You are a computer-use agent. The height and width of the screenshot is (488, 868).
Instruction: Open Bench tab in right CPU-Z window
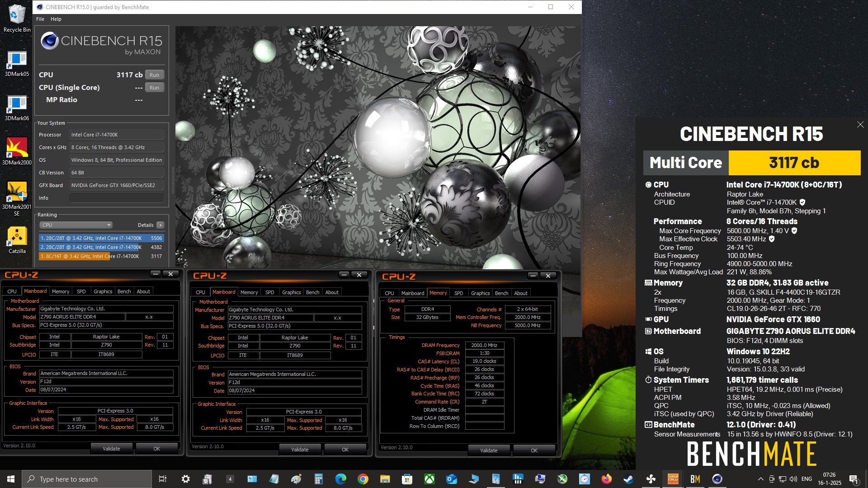[501, 293]
